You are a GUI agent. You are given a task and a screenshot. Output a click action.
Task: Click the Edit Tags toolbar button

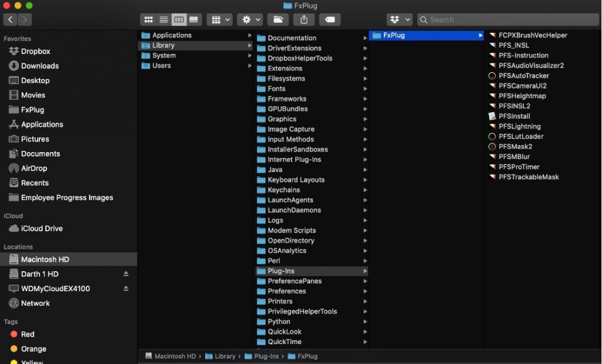[330, 19]
